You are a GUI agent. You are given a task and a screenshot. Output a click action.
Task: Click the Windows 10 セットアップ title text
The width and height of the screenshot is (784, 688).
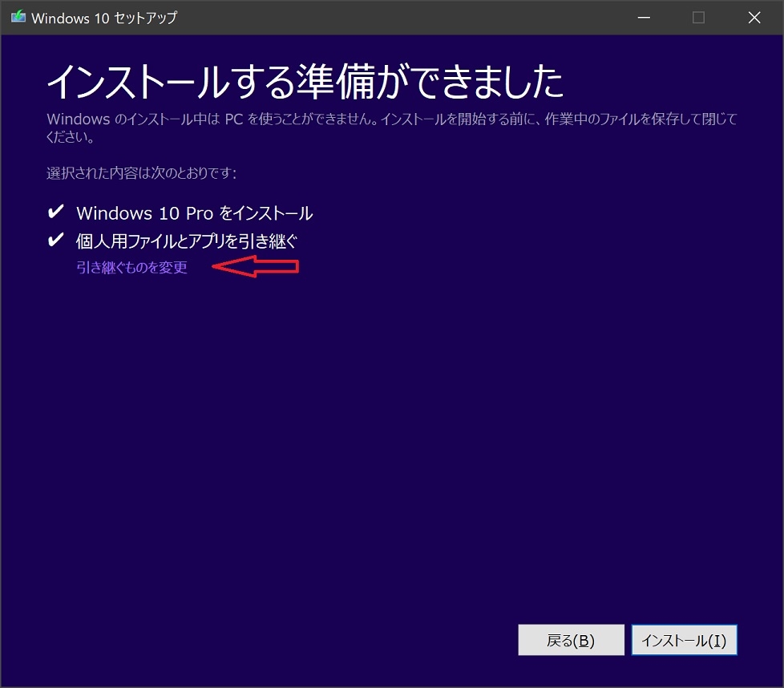pos(104,18)
